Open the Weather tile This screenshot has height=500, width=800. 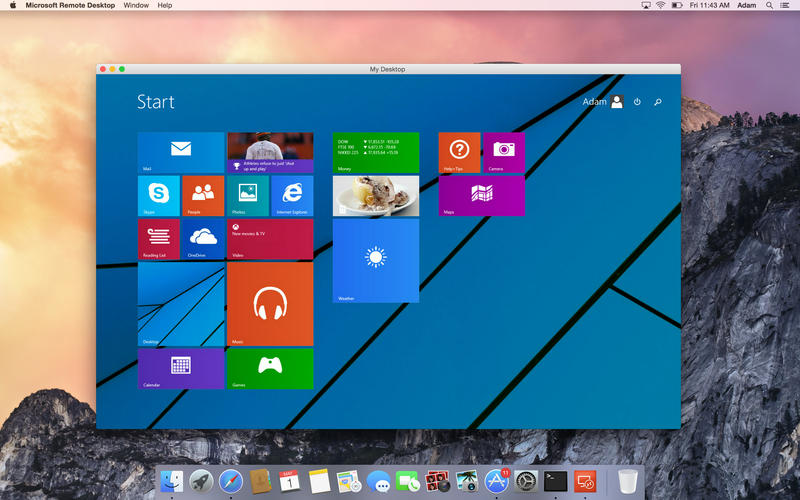[x=375, y=260]
